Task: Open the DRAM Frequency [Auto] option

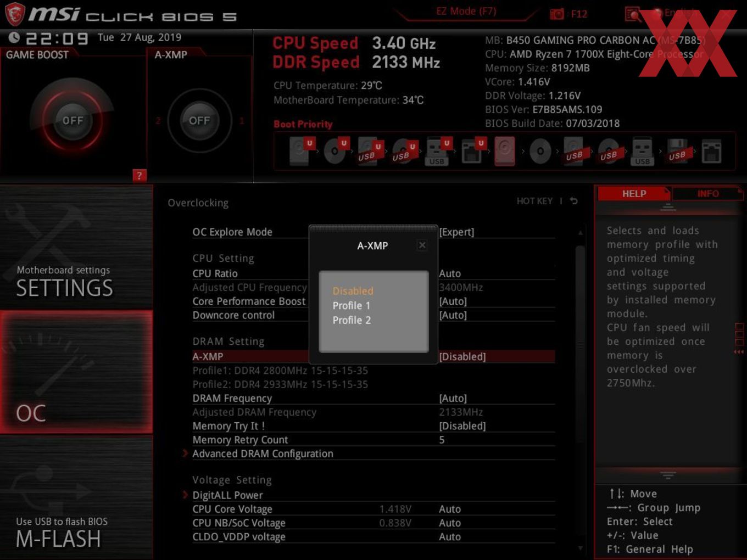Action: tap(453, 398)
